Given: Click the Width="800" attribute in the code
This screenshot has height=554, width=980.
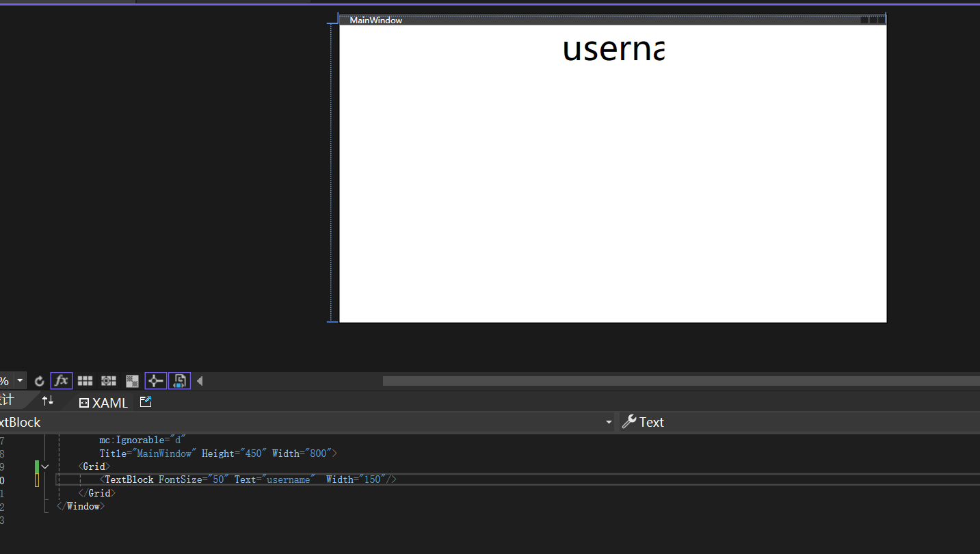Looking at the screenshot, I should pyautogui.click(x=302, y=453).
